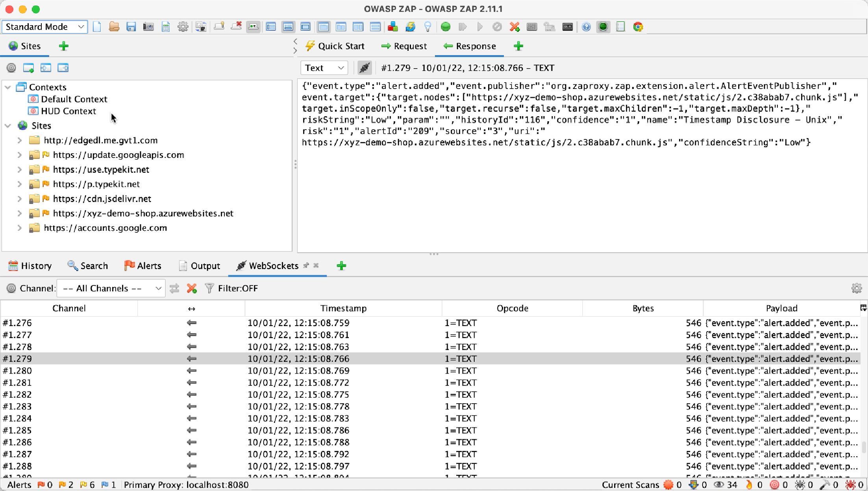Click the show-tab-with-lightbulb icon
The width and height of the screenshot is (868, 491).
point(219,27)
